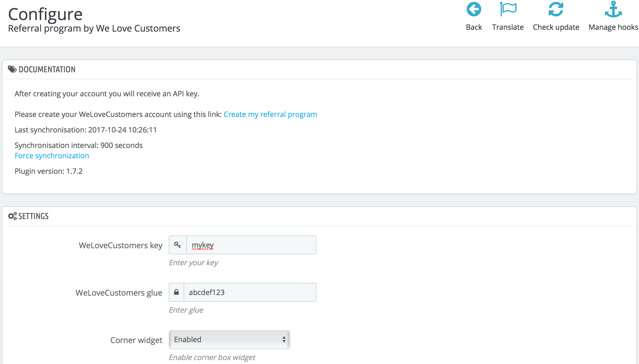Click the Last synchronisation timestamp text
Viewport: 639px width, 364px height.
coord(85,130)
